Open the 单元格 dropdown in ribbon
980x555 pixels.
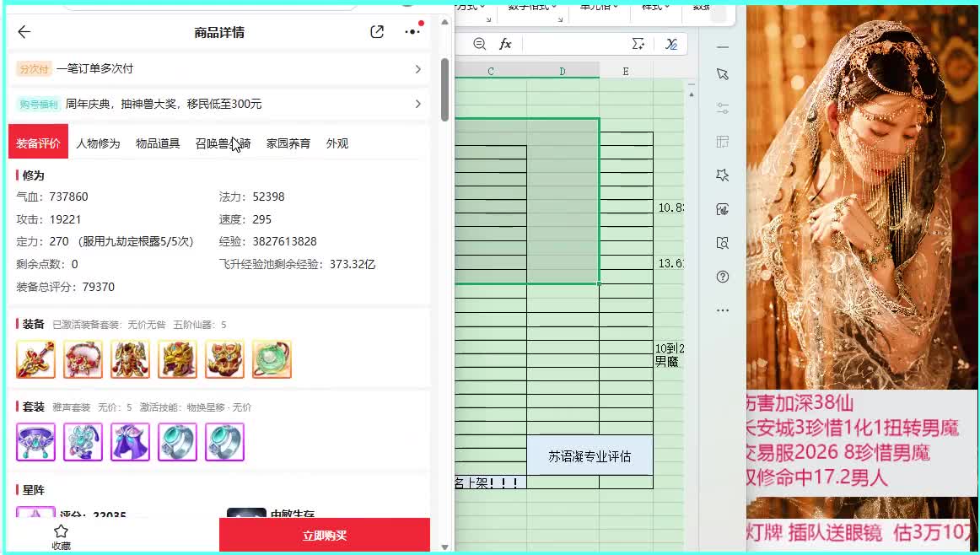click(599, 7)
